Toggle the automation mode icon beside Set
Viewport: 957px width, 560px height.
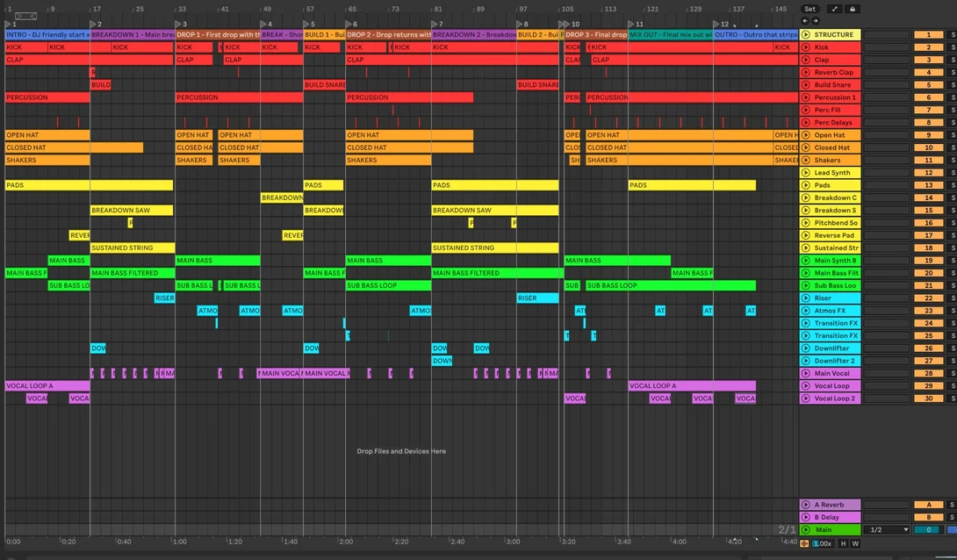[834, 9]
